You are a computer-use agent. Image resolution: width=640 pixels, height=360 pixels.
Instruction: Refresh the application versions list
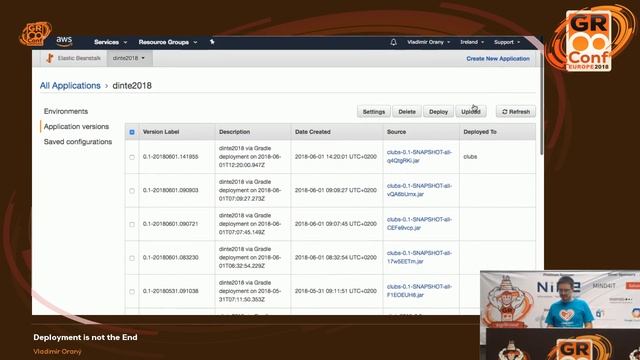(516, 111)
